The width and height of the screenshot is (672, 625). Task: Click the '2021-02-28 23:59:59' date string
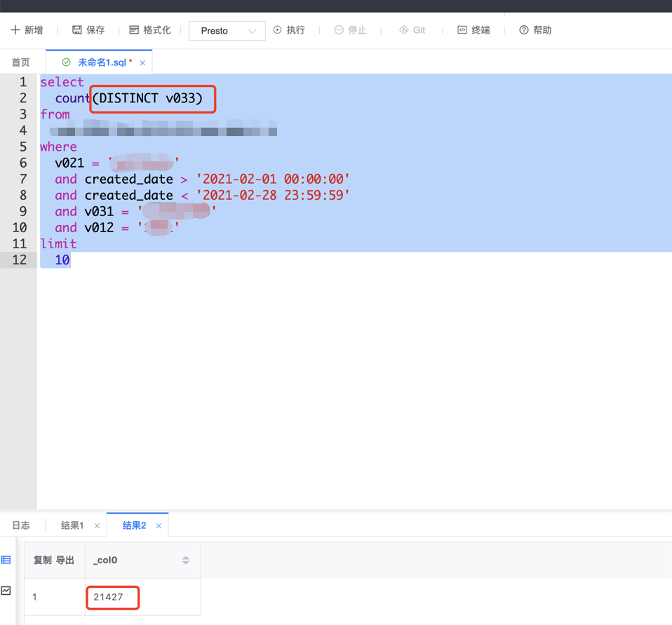(x=273, y=196)
